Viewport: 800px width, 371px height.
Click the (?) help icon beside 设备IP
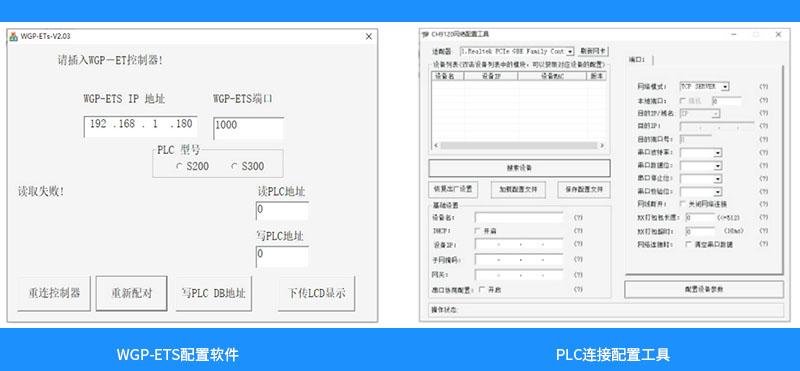point(578,244)
